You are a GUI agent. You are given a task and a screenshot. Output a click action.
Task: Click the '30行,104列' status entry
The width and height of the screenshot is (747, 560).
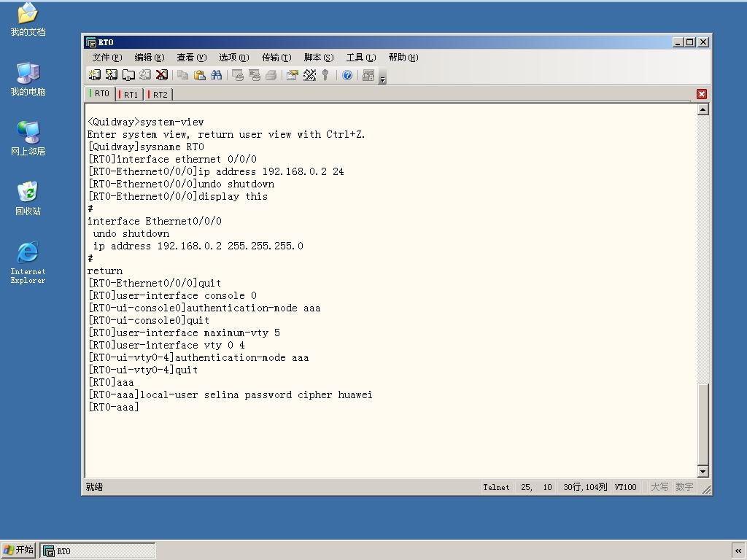click(x=585, y=487)
